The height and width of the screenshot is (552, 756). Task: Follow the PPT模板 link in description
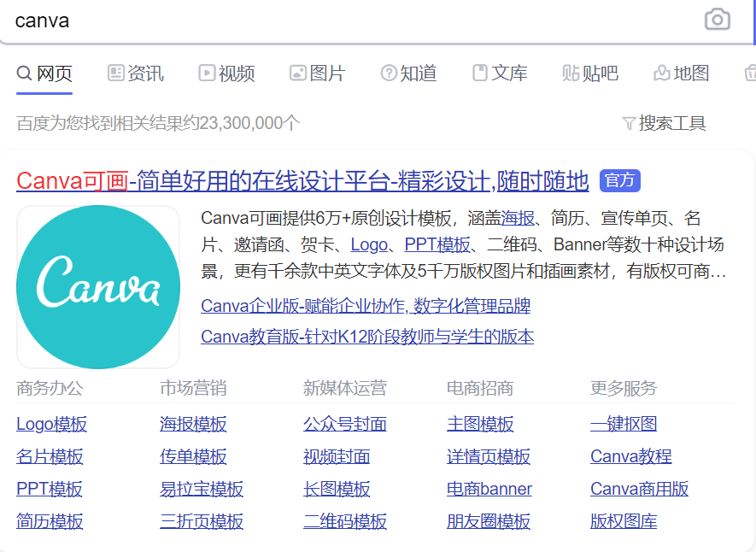click(437, 245)
